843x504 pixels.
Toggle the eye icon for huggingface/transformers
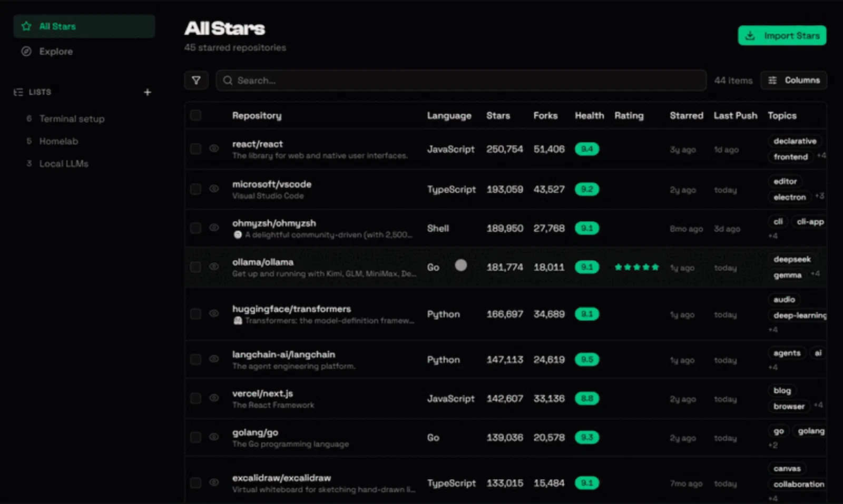(214, 313)
